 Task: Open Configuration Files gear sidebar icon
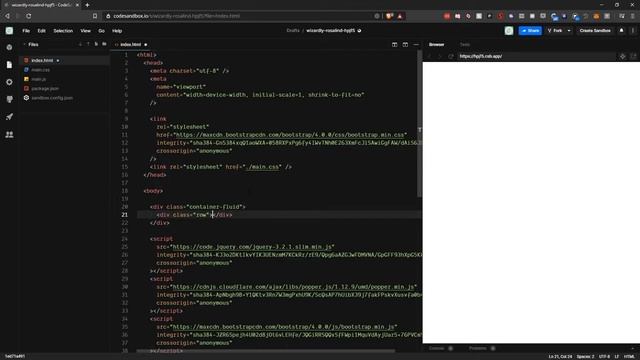point(9,82)
